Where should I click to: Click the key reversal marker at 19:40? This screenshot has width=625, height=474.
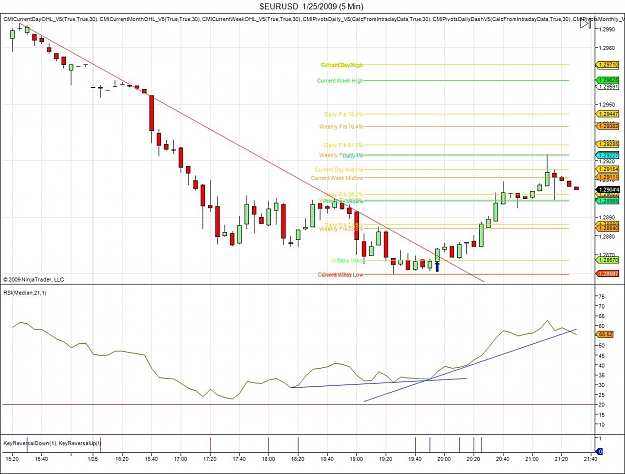click(x=415, y=444)
